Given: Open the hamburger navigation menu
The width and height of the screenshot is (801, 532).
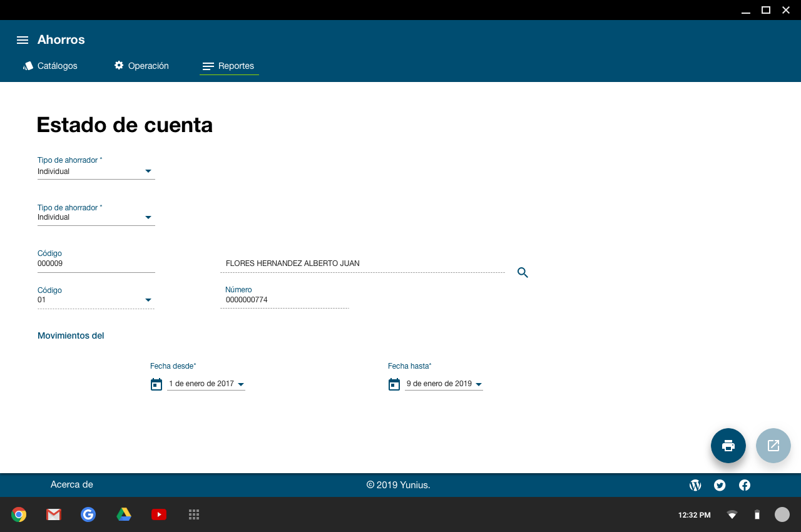Looking at the screenshot, I should (x=23, y=40).
